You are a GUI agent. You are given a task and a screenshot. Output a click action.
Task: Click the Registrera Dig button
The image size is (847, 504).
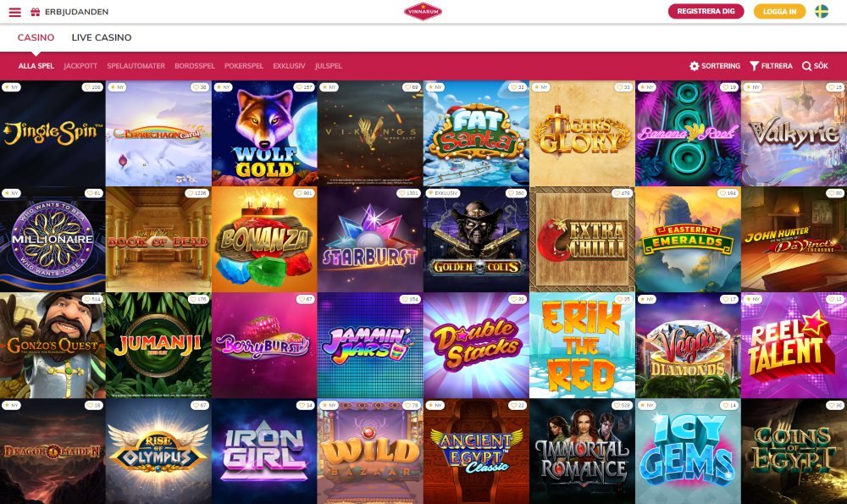[706, 11]
